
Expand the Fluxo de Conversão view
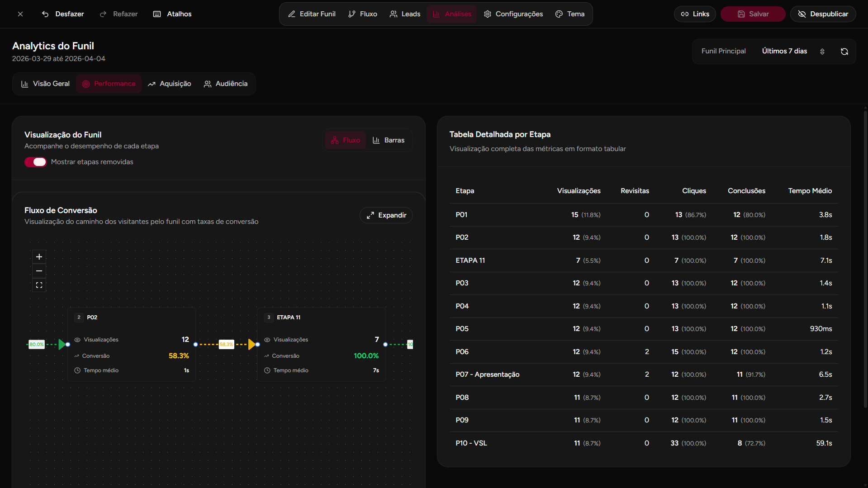pyautogui.click(x=386, y=215)
